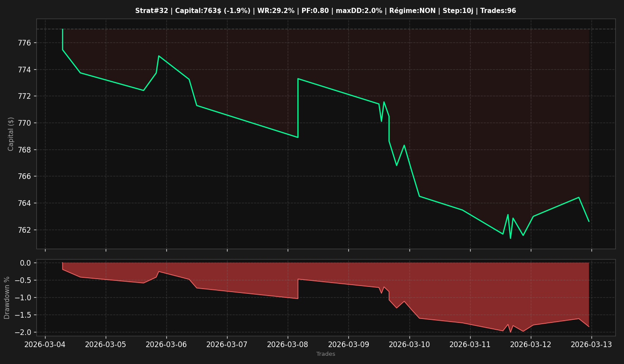
Task: Click the -2.0 drawdown axis tick label
Action: pos(23,332)
